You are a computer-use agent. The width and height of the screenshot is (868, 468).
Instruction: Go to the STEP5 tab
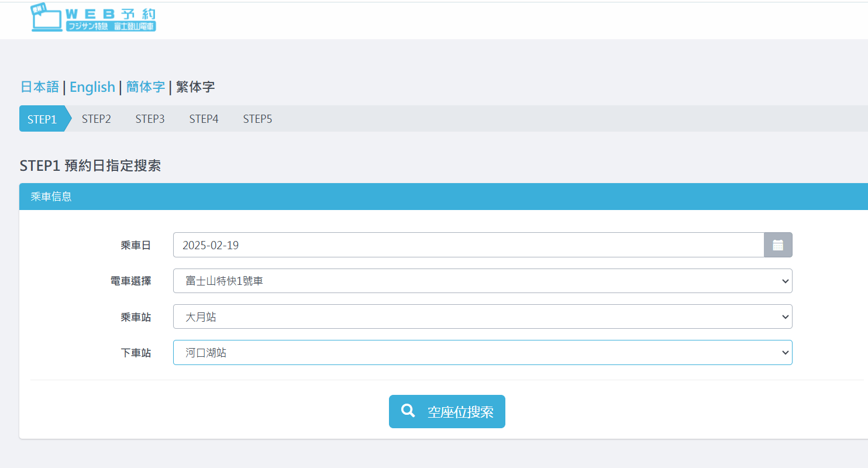click(257, 119)
